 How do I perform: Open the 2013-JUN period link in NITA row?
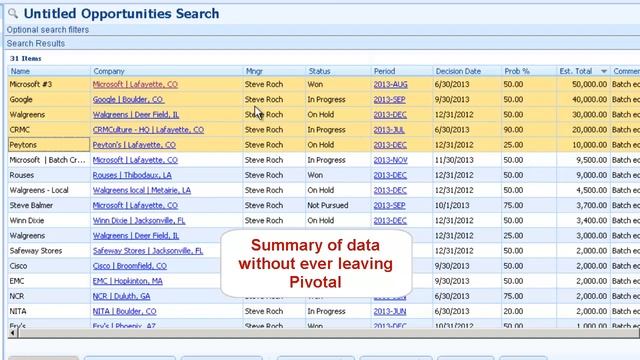[x=390, y=311]
